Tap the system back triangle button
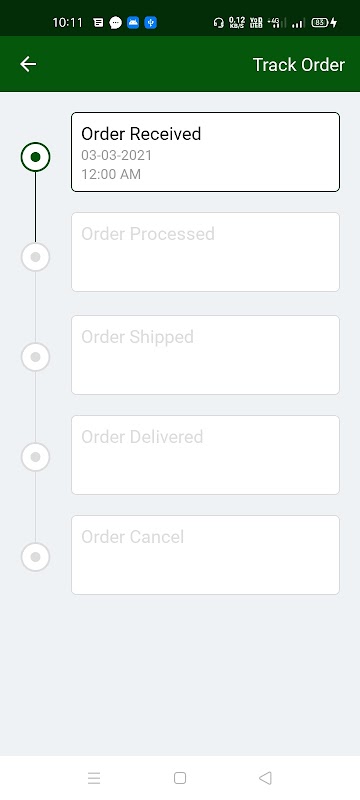 point(265,778)
